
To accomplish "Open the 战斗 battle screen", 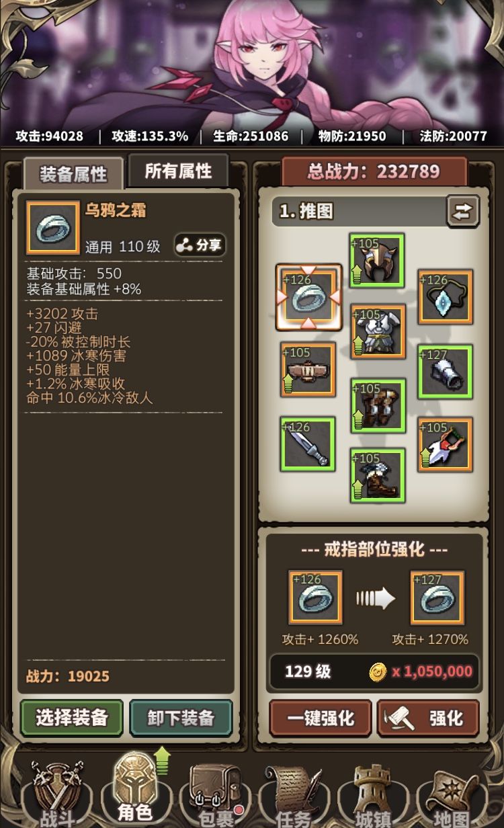I will pos(58,796).
